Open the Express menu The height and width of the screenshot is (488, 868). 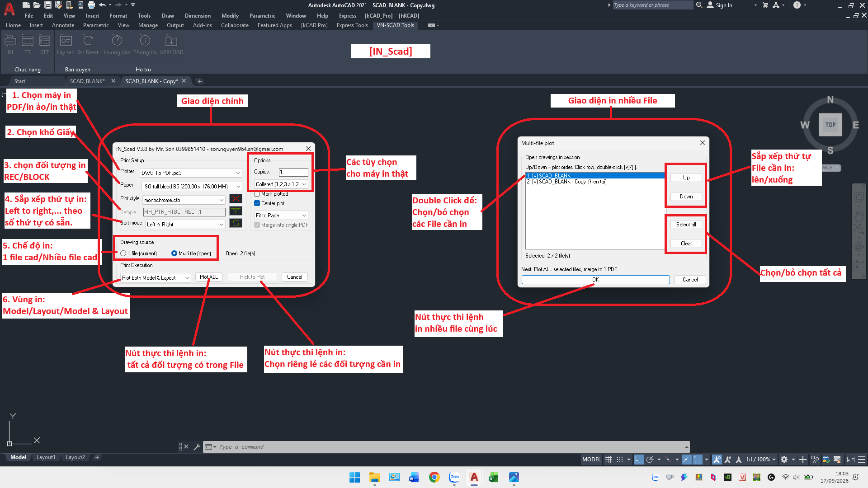[x=348, y=15]
